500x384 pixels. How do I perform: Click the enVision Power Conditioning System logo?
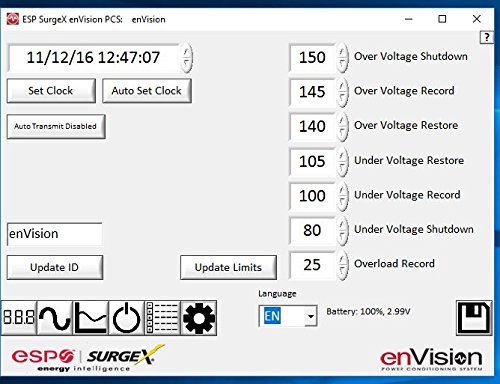[432, 359]
